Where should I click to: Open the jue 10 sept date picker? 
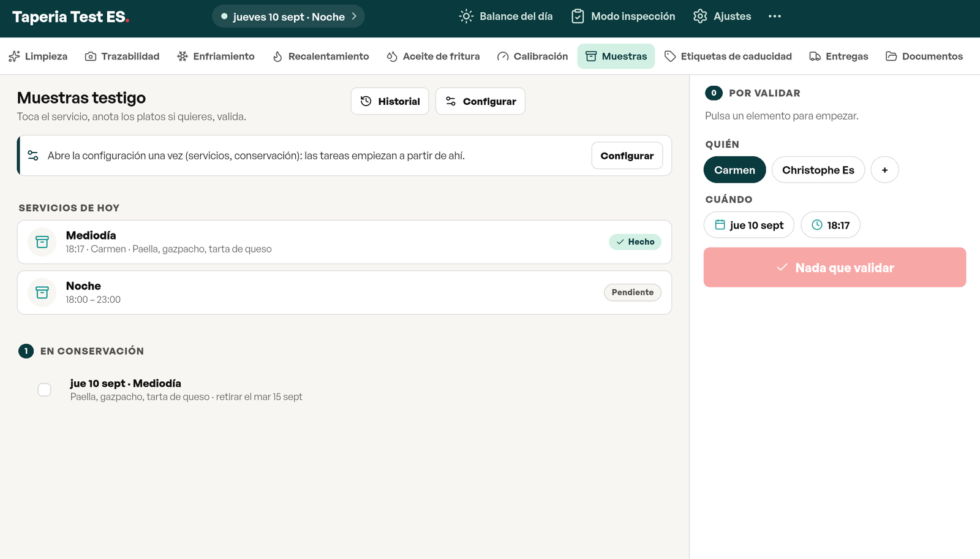pos(749,225)
